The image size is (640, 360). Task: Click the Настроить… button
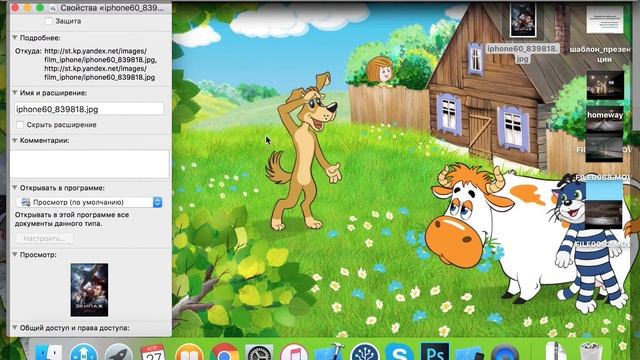[x=44, y=238]
